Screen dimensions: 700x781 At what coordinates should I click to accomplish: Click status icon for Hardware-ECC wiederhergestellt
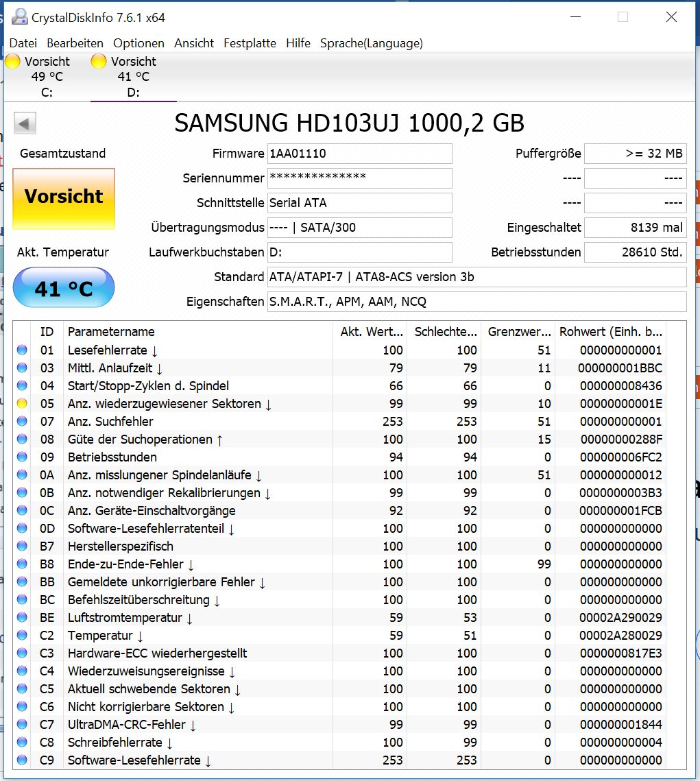(x=22, y=653)
